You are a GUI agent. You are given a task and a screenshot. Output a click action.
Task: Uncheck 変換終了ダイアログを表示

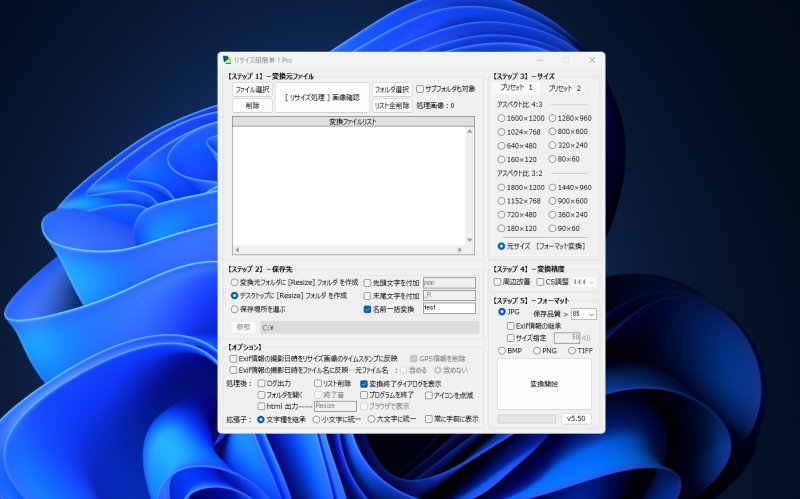pos(401,384)
